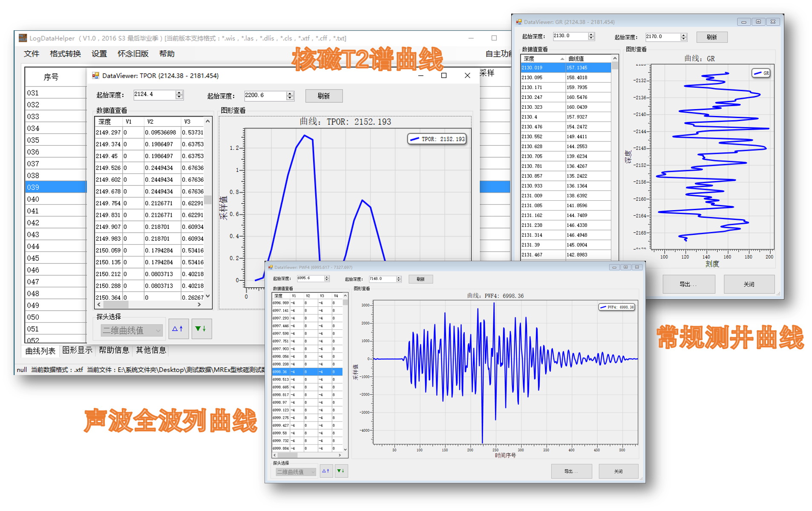The image size is (812, 511).
Task: Click the green down-arrow probe button in TPOR viewer
Action: (x=201, y=329)
